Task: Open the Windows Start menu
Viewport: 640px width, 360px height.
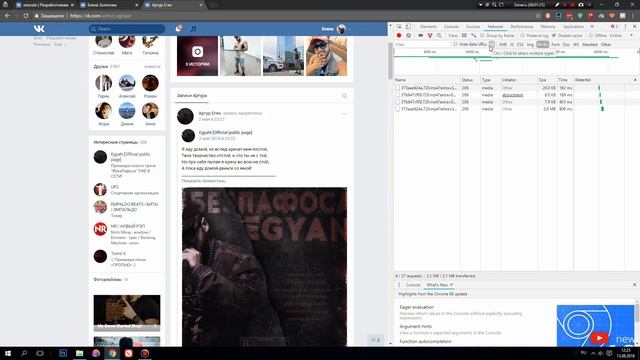Action: 8,353
